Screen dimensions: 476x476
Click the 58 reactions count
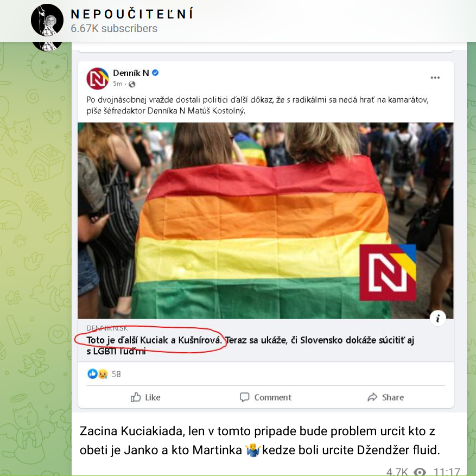tap(116, 374)
